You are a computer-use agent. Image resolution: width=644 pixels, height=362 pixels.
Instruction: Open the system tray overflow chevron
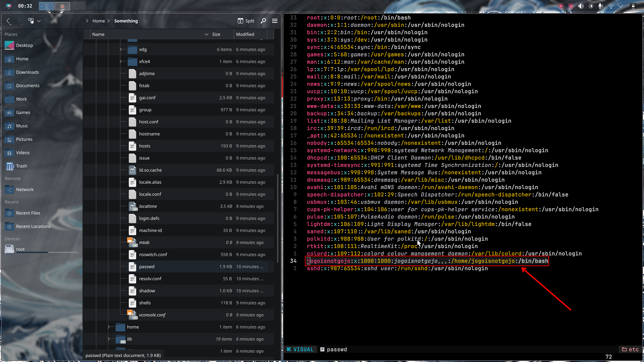click(621, 6)
